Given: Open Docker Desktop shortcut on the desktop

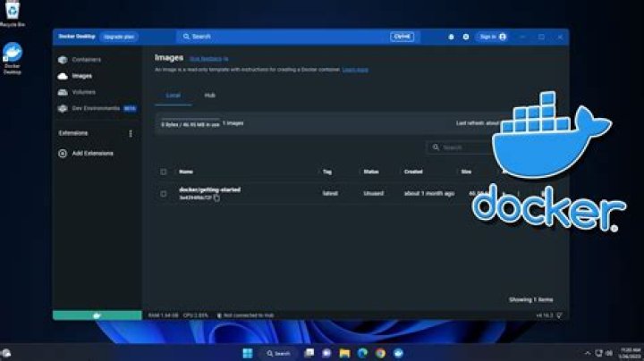Looking at the screenshot, I should click(x=13, y=54).
